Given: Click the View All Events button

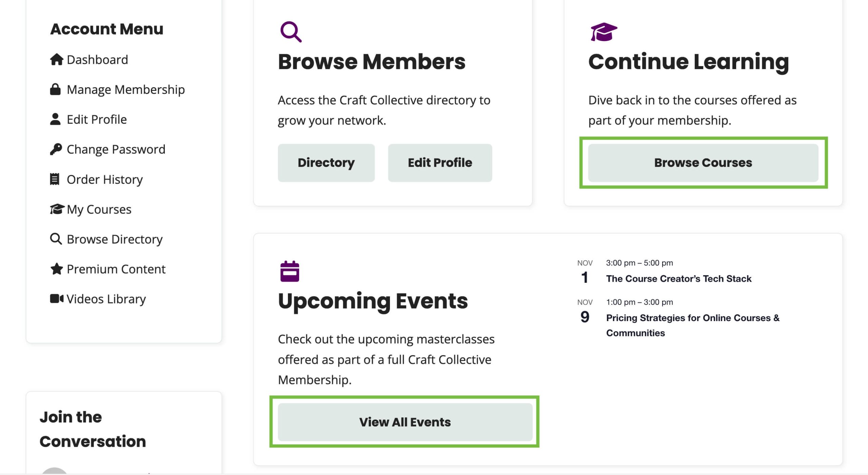Looking at the screenshot, I should click(x=406, y=421).
